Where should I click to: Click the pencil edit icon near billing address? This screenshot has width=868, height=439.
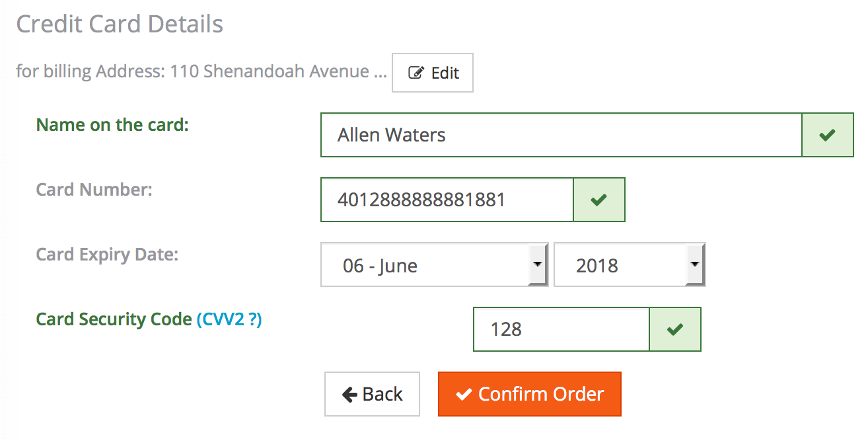tap(416, 73)
